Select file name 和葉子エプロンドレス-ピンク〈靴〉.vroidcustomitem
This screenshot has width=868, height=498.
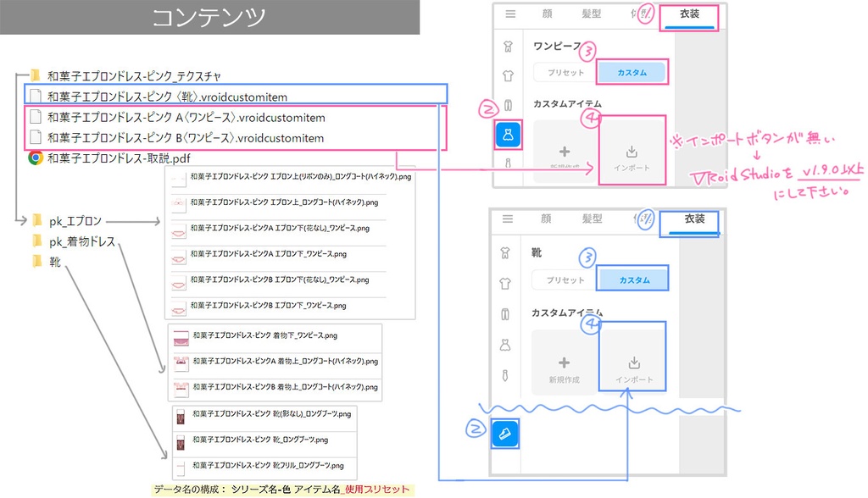coord(167,97)
